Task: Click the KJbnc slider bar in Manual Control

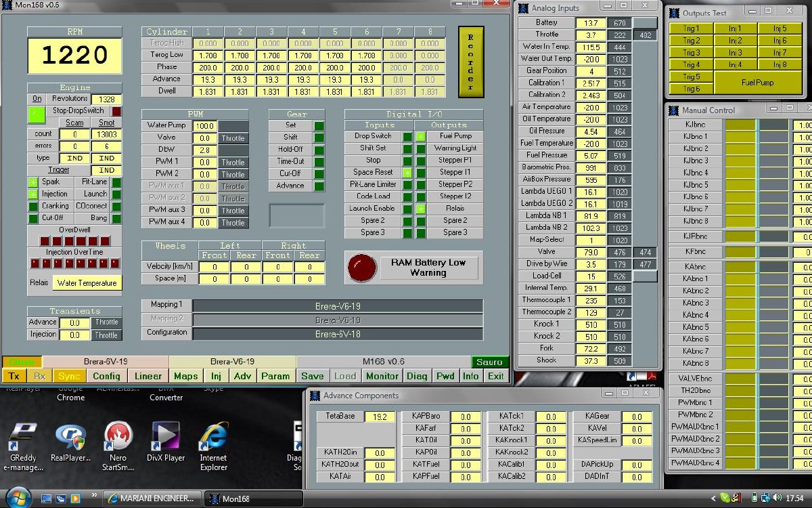Action: 740,125
